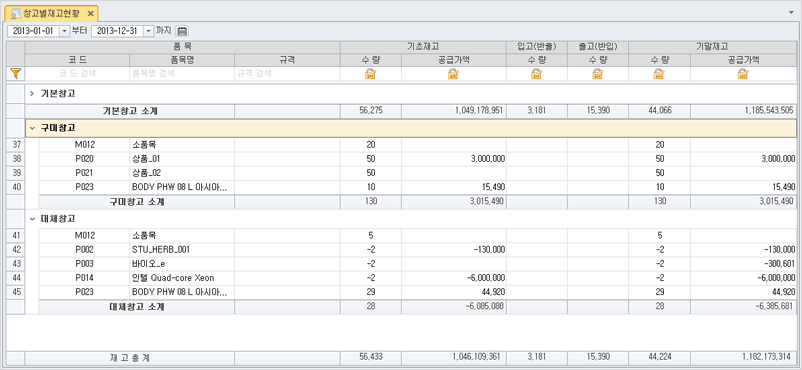Click the 기말재고 band header
This screenshot has width=802, height=370.
(712, 47)
